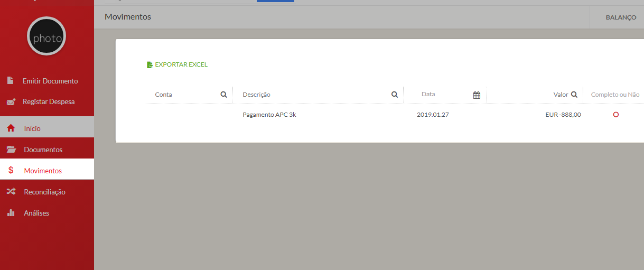Open the Data column calendar picker
This screenshot has height=270, width=644.
pos(477,95)
